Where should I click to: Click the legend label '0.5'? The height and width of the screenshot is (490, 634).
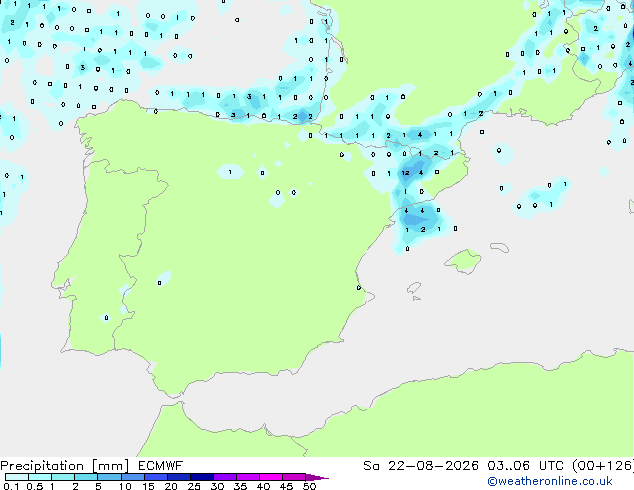[x=35, y=486]
